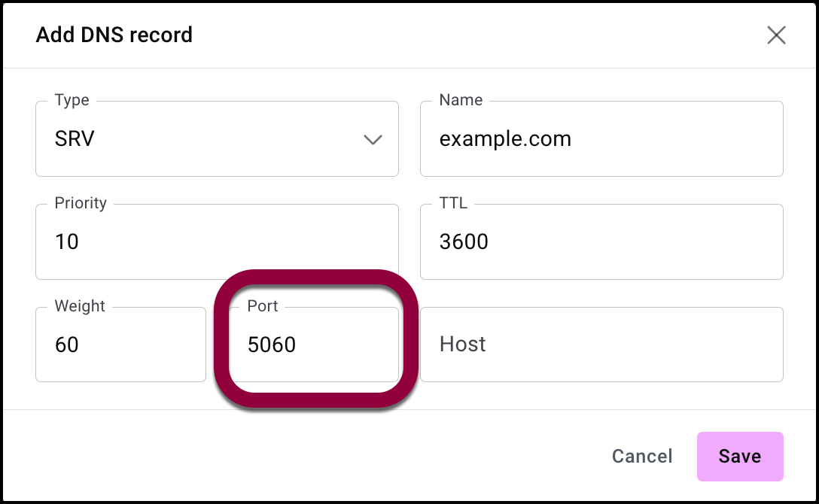Expand the Type dropdown chevron arrow
Screen dimensions: 819x504
pyautogui.click(x=373, y=140)
